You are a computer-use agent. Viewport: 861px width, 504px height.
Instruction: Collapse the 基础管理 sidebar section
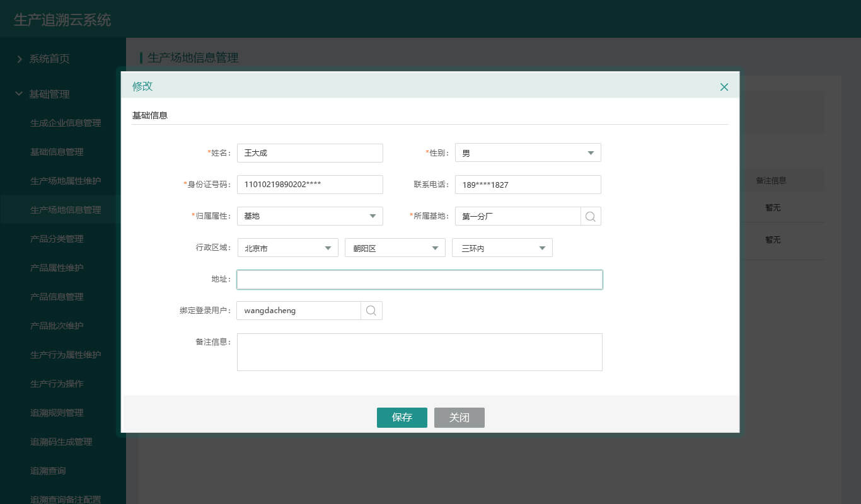[x=49, y=94]
